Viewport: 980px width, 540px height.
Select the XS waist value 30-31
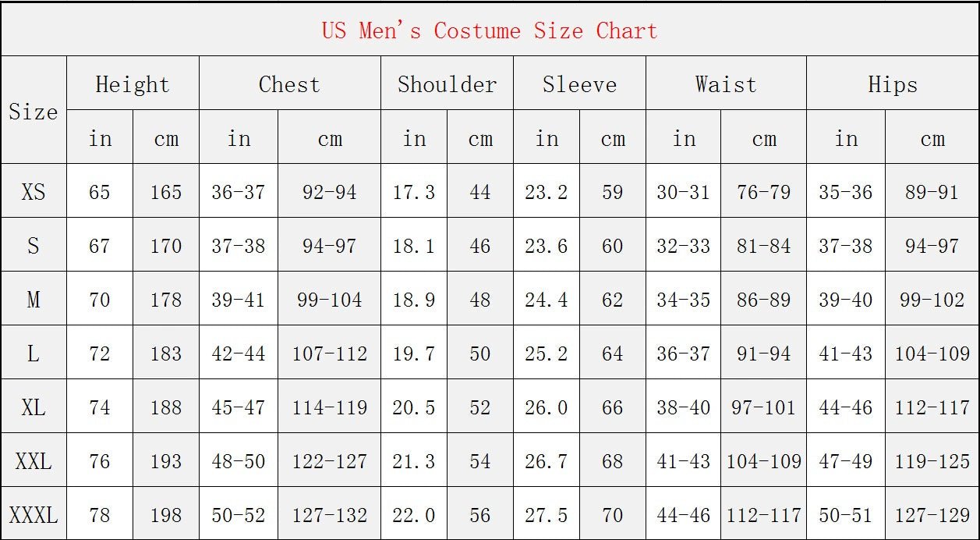tap(683, 192)
